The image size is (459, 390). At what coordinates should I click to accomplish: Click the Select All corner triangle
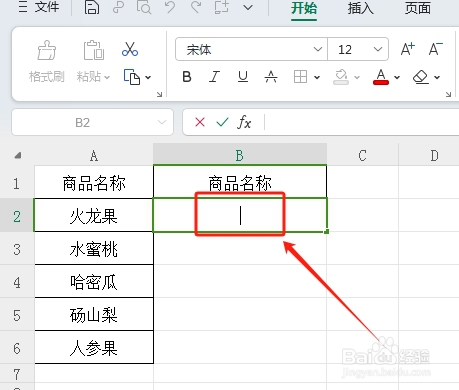(x=18, y=155)
